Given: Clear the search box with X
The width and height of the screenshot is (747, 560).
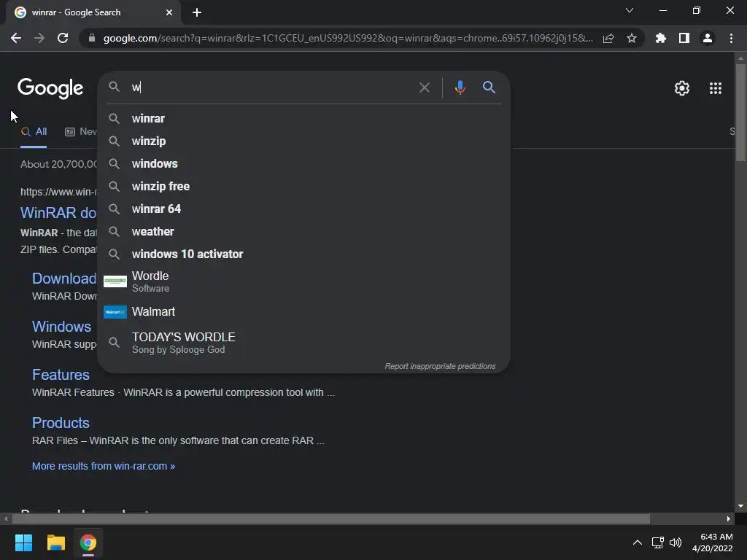Looking at the screenshot, I should 425,87.
